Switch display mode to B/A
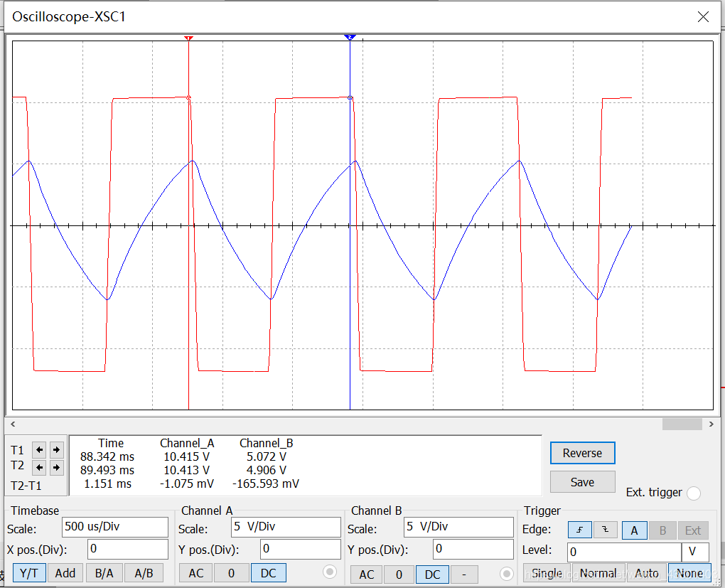The height and width of the screenshot is (588, 725). [x=104, y=573]
